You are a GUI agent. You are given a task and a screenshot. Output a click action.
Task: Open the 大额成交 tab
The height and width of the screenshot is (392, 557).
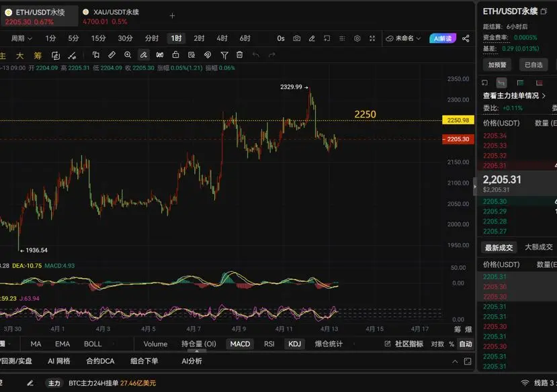(x=539, y=247)
